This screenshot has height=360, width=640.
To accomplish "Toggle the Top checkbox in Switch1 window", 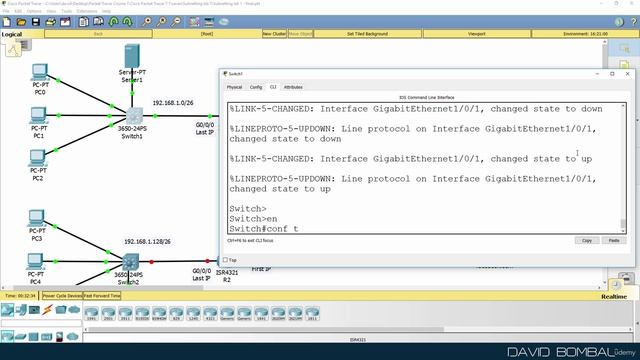I will [225, 260].
